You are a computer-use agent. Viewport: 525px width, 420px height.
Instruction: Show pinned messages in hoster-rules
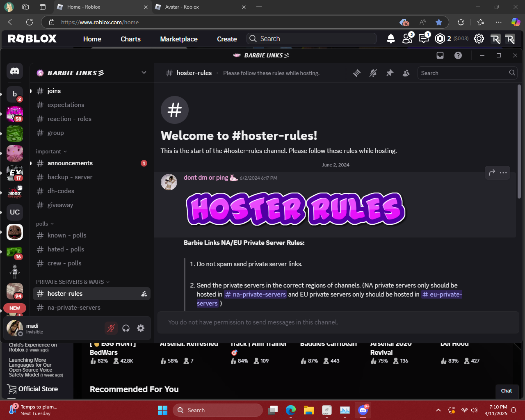[x=390, y=73]
